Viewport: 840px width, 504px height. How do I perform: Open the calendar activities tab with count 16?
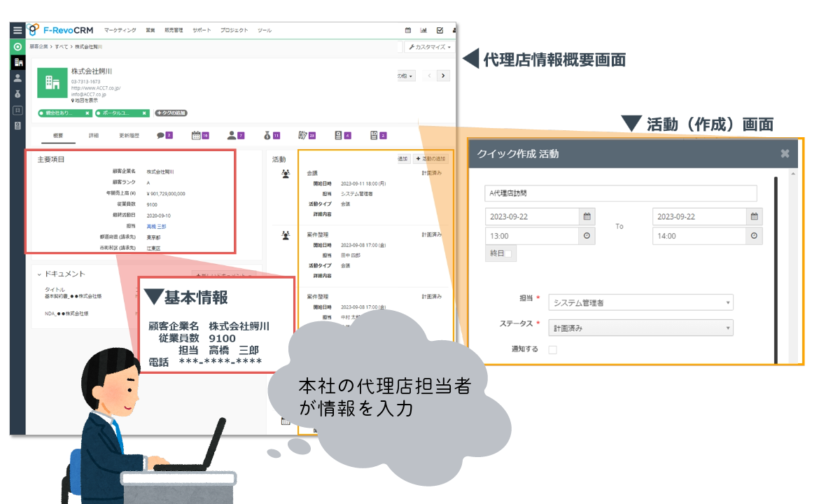click(x=200, y=135)
